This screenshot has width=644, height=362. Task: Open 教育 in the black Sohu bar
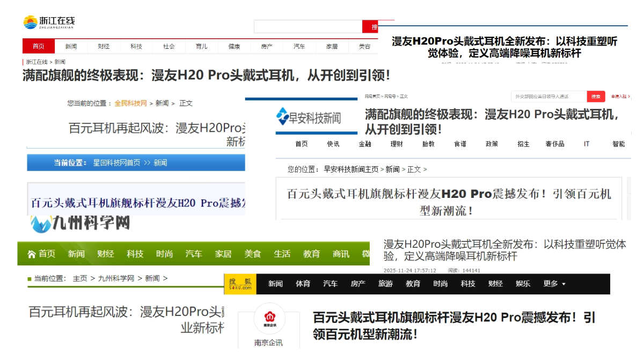pos(413,284)
